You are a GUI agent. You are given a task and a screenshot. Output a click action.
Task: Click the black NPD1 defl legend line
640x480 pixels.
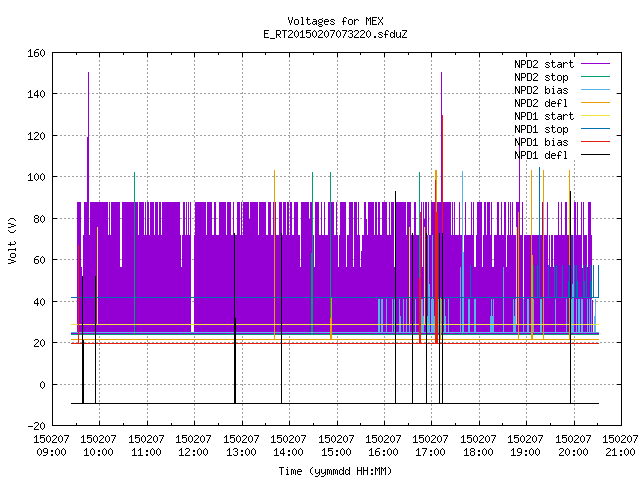click(596, 155)
